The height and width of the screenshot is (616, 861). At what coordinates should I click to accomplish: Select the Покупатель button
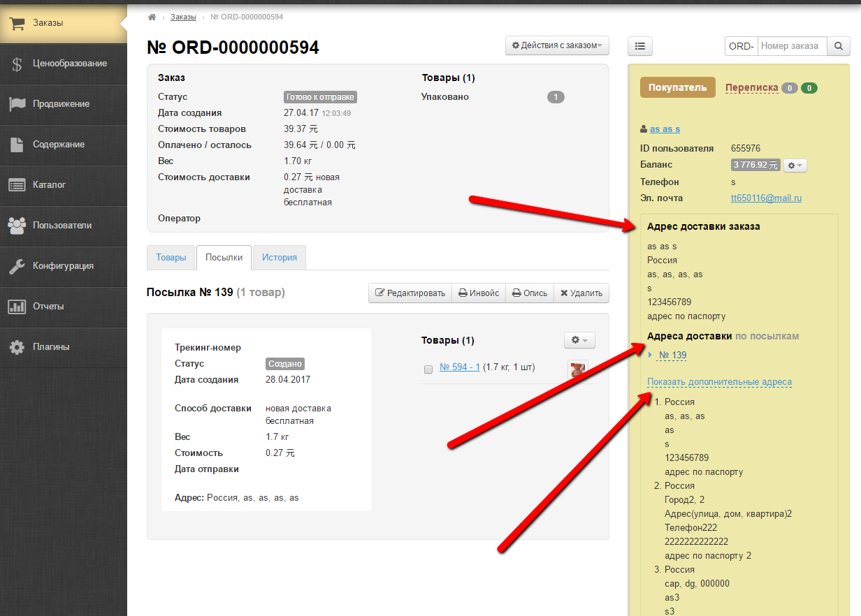pyautogui.click(x=678, y=87)
